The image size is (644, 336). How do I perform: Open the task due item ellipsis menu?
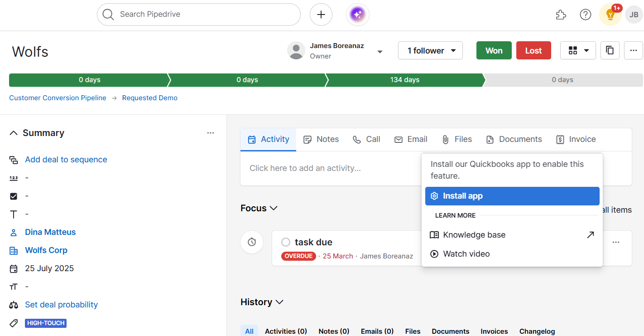(616, 242)
